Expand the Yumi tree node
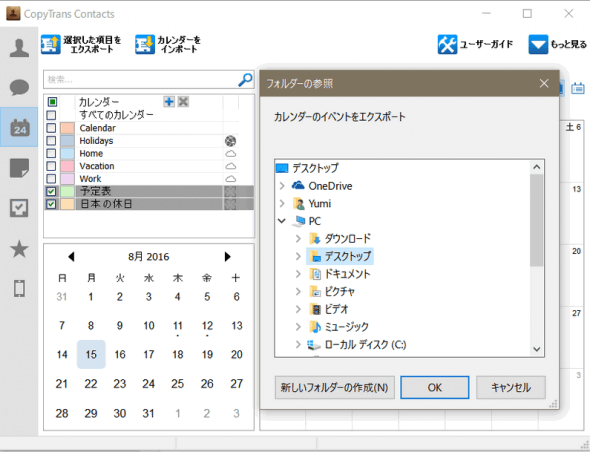Viewport: 590px width, 452px height. pyautogui.click(x=282, y=204)
